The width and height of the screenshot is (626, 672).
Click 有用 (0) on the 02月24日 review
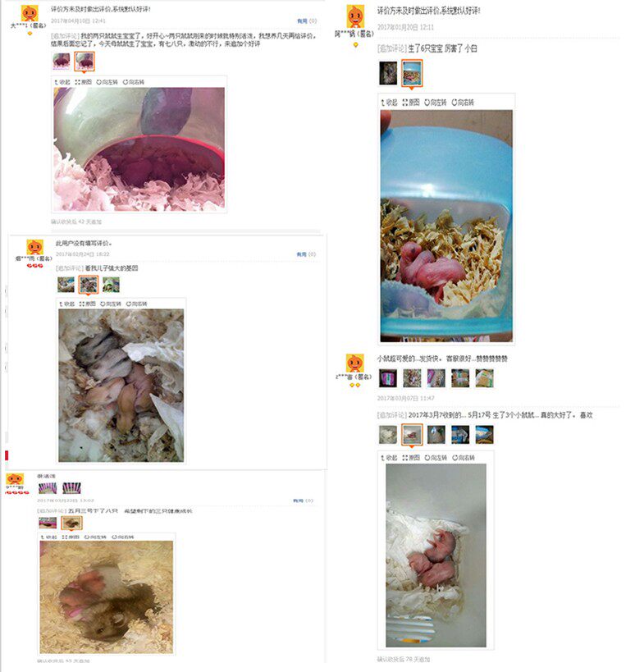tap(306, 254)
